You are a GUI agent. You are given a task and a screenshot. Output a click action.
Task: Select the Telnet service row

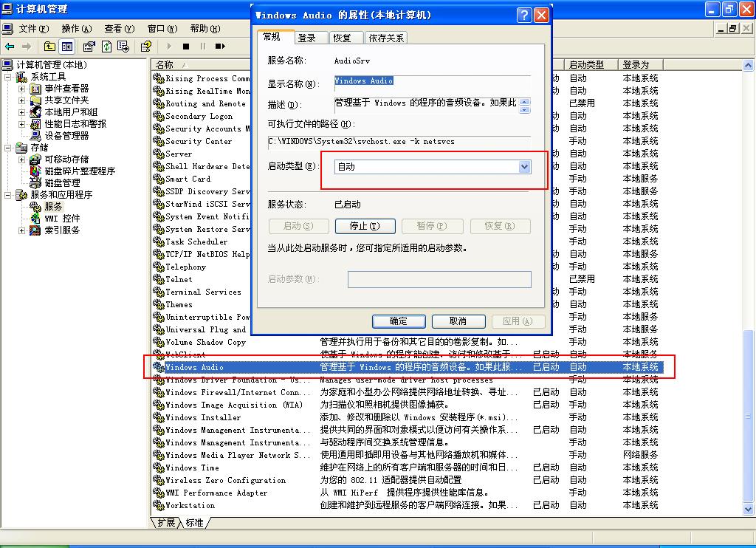(x=202, y=279)
